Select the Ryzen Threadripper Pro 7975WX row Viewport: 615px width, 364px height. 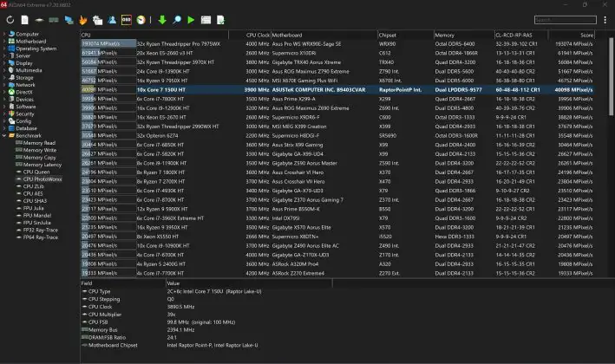[x=337, y=44]
